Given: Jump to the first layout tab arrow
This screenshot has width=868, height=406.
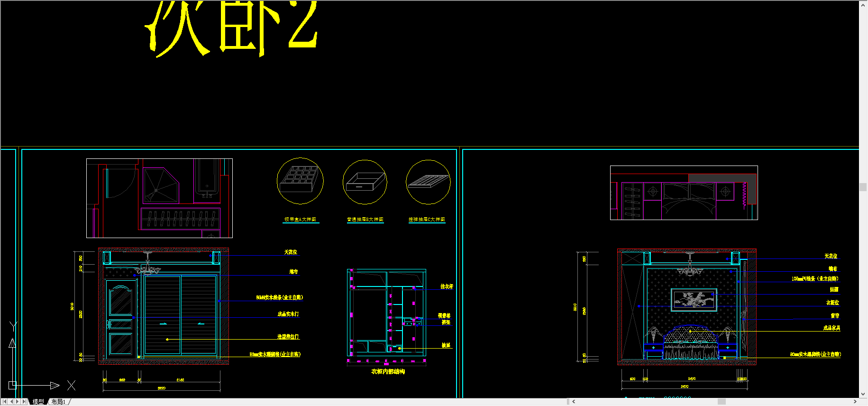Looking at the screenshot, I should tap(4, 402).
